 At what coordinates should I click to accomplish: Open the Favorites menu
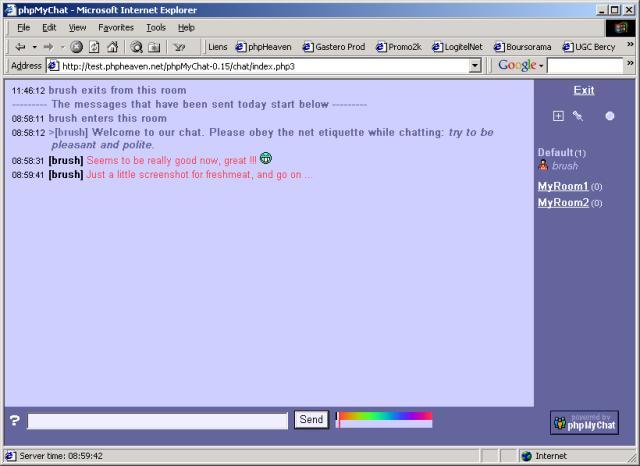(x=116, y=27)
